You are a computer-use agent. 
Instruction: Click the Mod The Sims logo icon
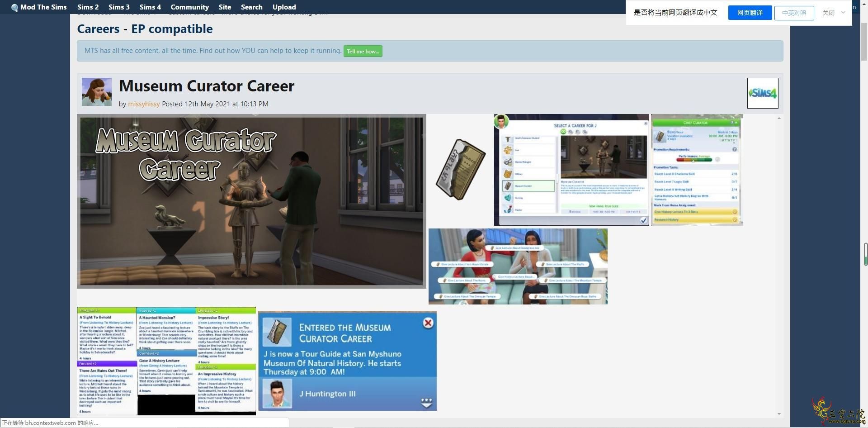pos(14,7)
